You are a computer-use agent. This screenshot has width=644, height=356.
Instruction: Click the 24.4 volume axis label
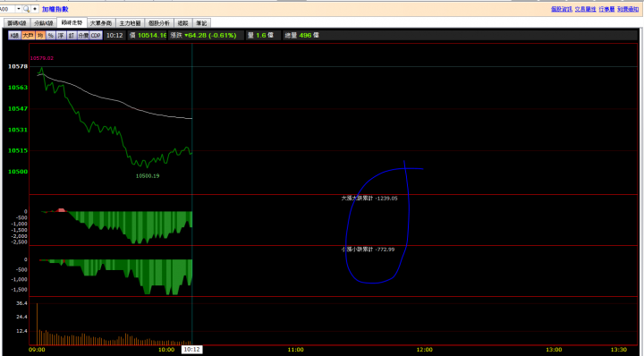coord(21,317)
